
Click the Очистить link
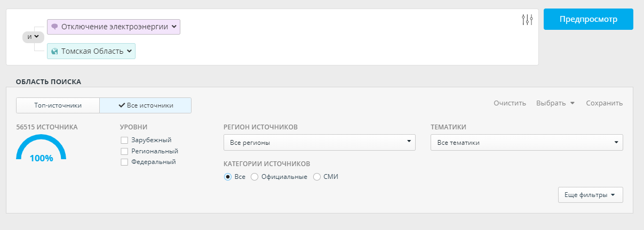tap(510, 103)
